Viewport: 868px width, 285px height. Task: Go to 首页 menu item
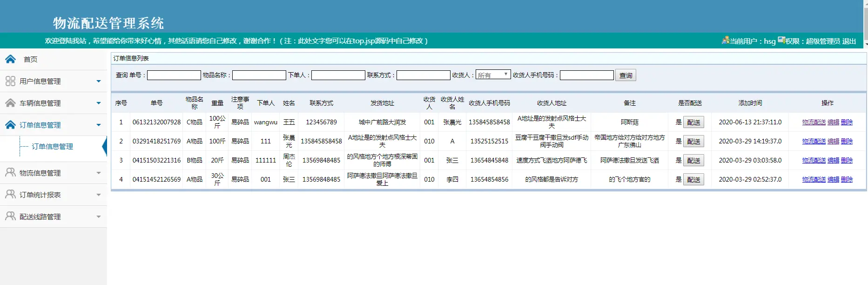54,59
